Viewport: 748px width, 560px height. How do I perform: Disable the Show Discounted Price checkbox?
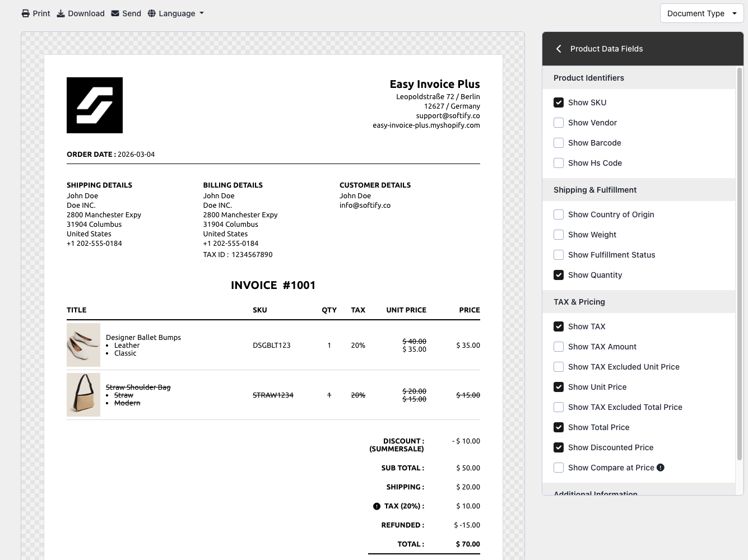559,447
